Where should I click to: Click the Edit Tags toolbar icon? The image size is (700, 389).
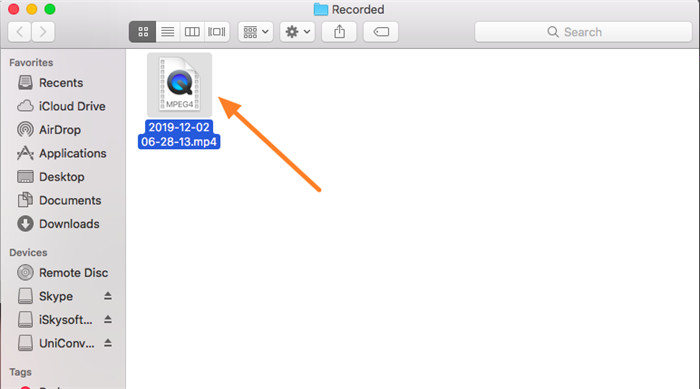click(x=381, y=32)
